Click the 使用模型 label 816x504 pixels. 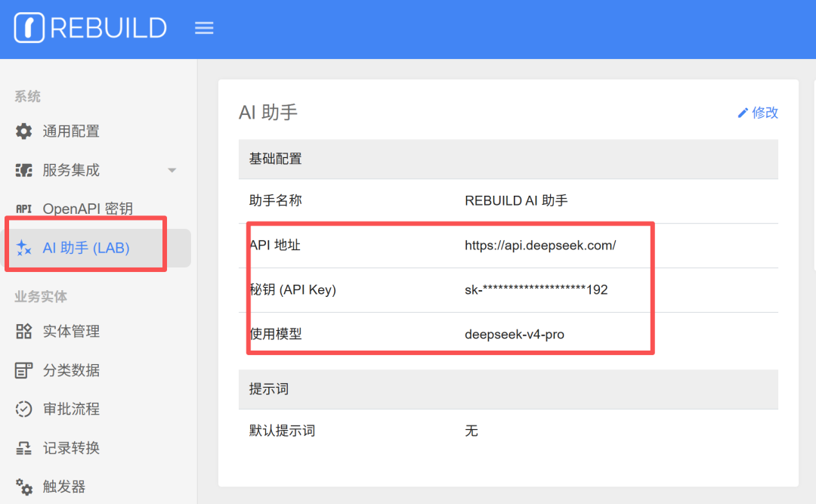pyautogui.click(x=275, y=334)
